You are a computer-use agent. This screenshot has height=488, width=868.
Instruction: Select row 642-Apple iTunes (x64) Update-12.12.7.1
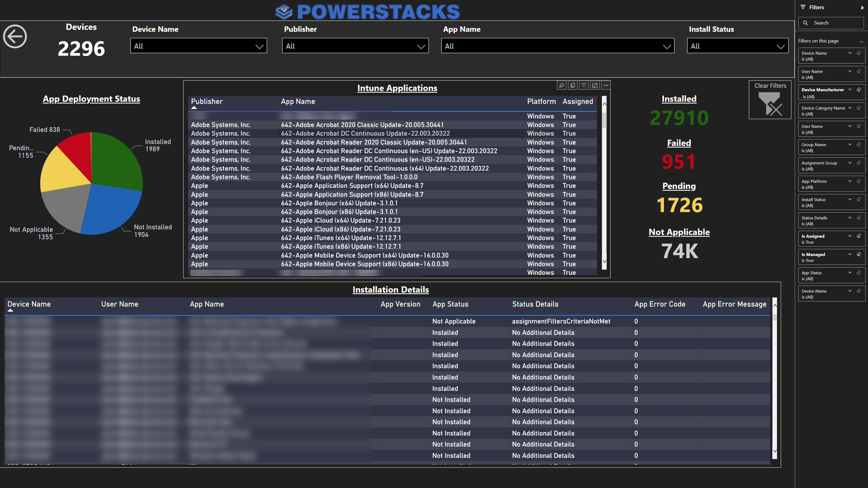[x=392, y=238]
